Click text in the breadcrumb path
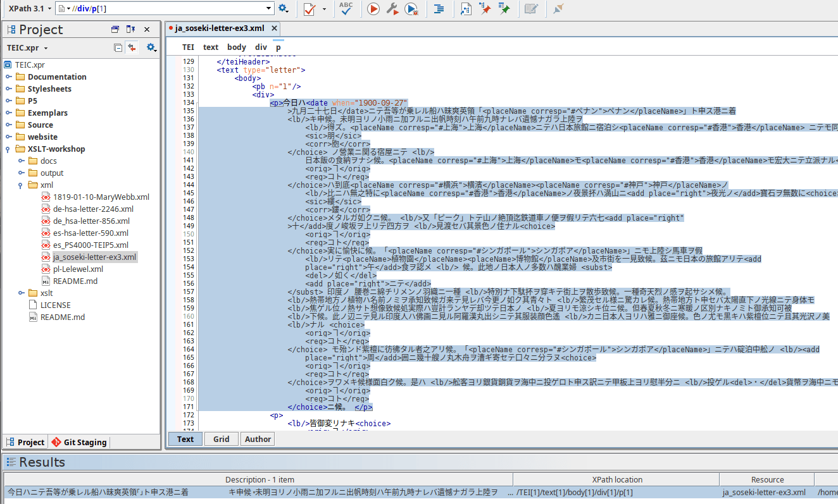This screenshot has width=838, height=504. (211, 47)
